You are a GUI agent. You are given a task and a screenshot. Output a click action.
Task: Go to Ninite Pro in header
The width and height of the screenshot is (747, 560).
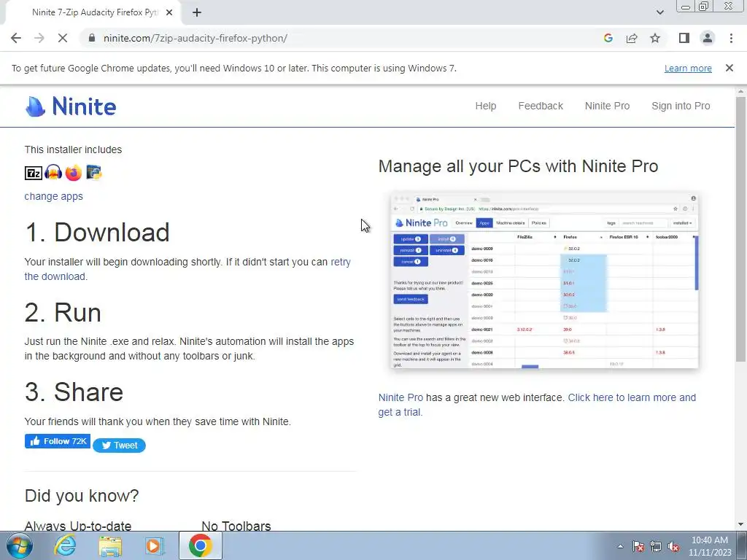607,106
